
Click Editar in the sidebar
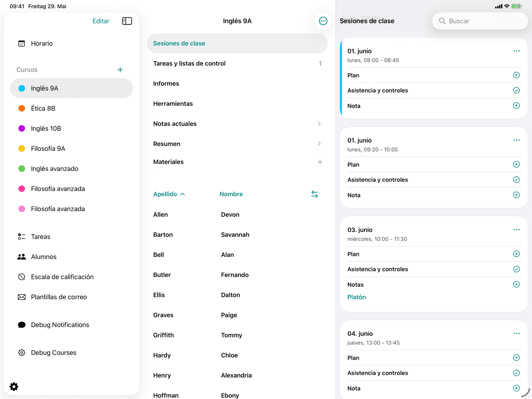101,21
